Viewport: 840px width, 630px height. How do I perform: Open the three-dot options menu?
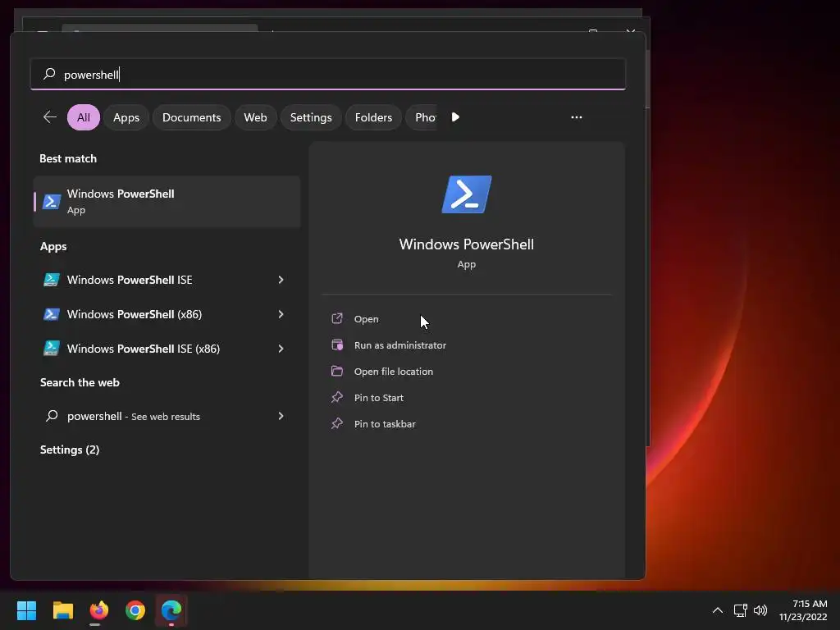coord(577,117)
